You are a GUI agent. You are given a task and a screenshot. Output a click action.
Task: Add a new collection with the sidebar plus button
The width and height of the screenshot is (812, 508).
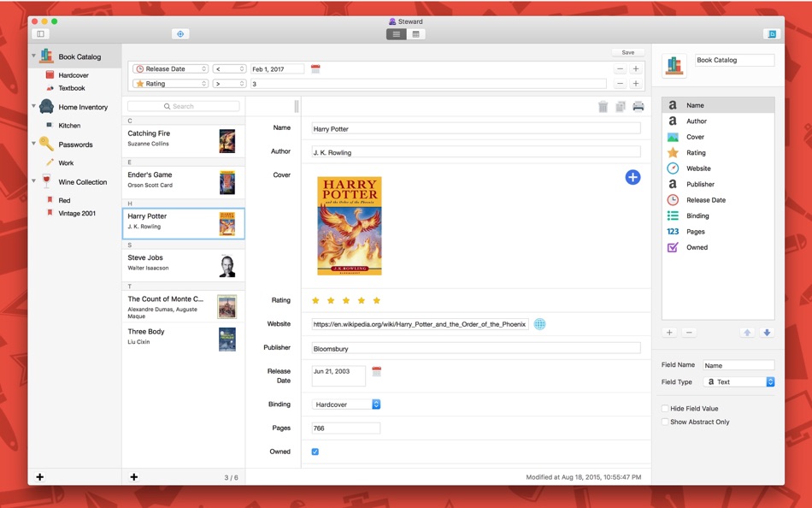click(40, 477)
